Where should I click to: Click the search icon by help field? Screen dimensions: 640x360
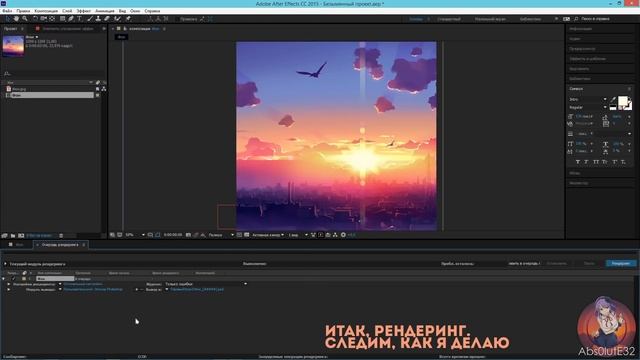tap(576, 19)
